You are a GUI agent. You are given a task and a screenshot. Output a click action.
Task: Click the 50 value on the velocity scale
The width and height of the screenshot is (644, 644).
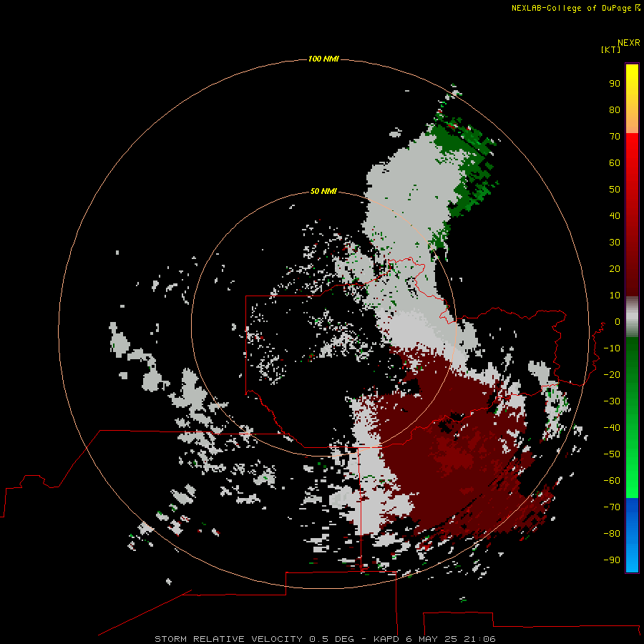coord(615,190)
